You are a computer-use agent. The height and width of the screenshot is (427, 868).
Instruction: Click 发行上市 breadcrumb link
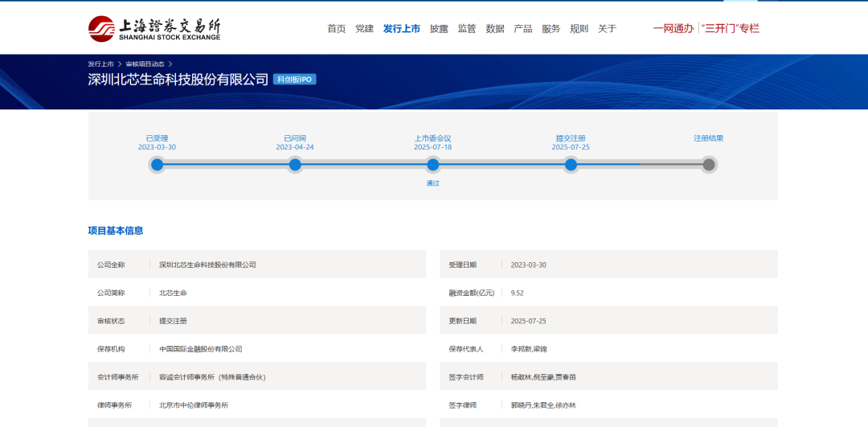pos(100,64)
